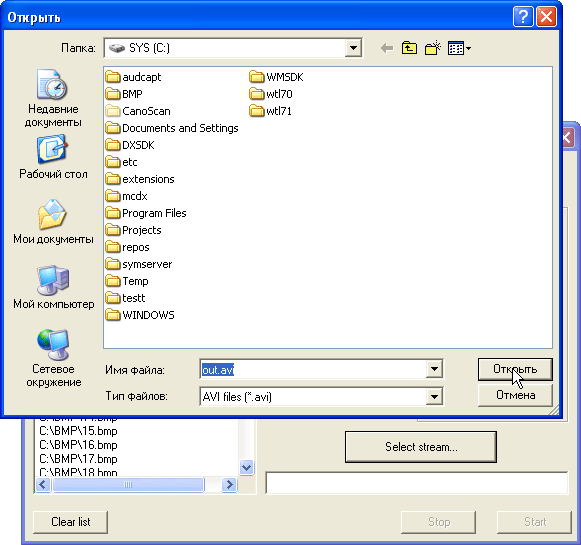Expand the Папка drive dropdown
Image resolution: width=581 pixels, height=545 pixels.
353,48
